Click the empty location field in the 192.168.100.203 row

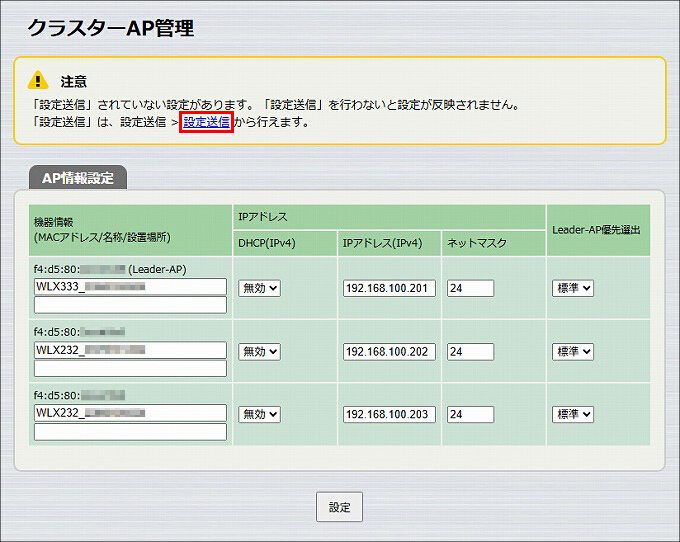pyautogui.click(x=130, y=432)
